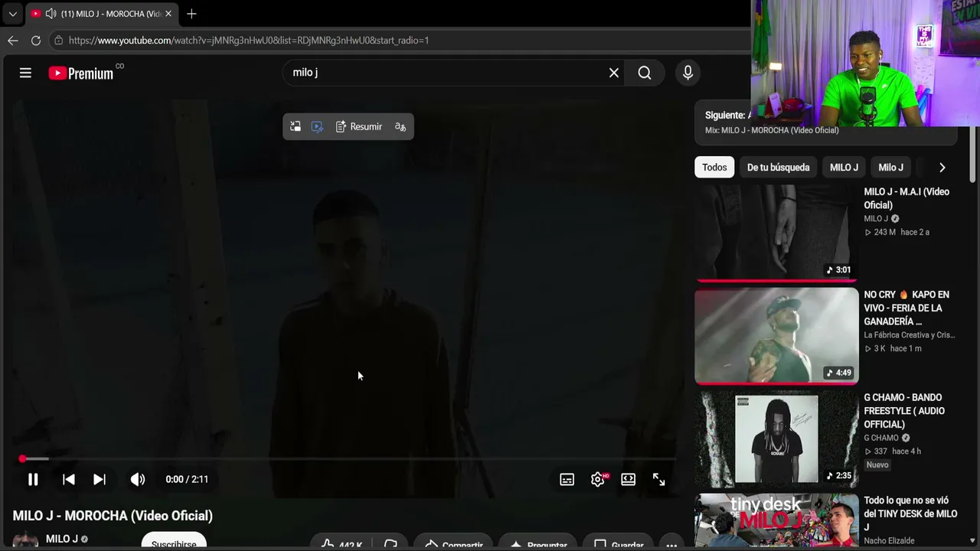View site info icon in address bar
980x551 pixels.
coord(58,41)
